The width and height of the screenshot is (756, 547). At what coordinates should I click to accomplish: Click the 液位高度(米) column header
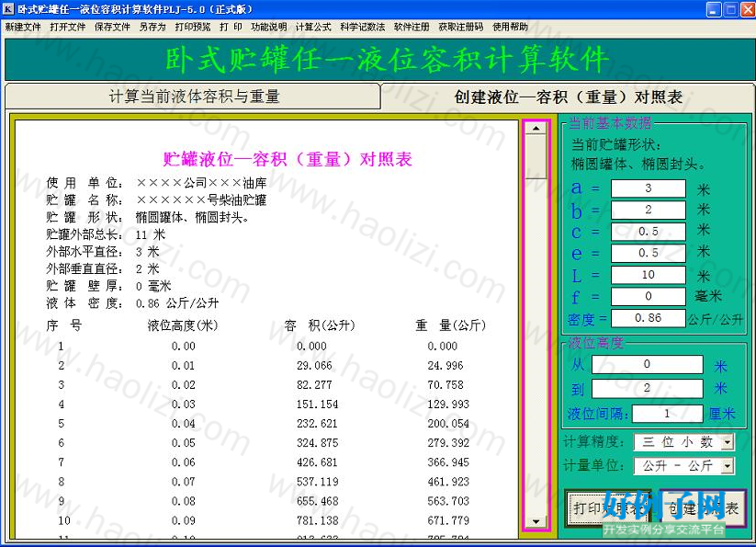tap(183, 325)
